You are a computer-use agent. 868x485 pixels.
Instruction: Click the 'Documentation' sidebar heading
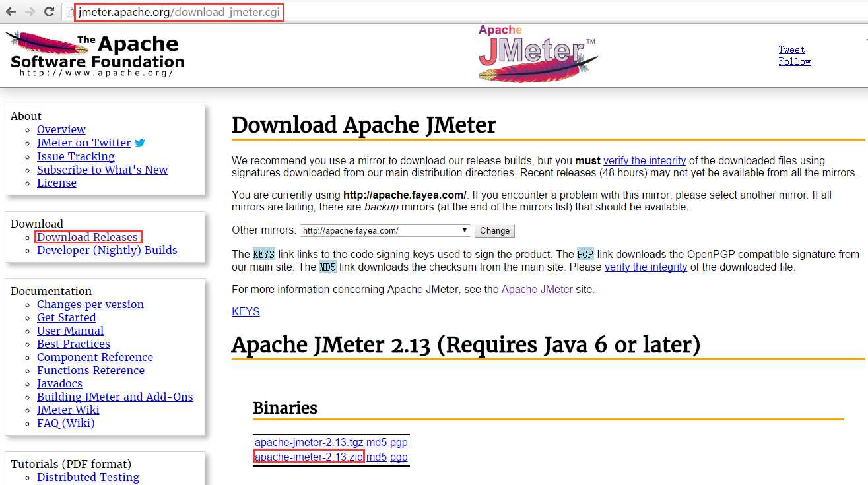pos(51,291)
